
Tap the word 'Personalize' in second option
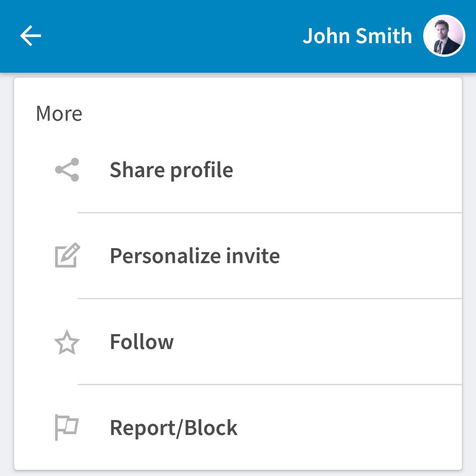click(x=165, y=256)
